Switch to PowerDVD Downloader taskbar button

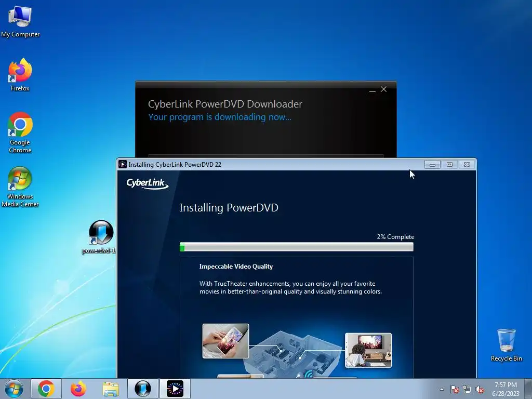point(143,389)
